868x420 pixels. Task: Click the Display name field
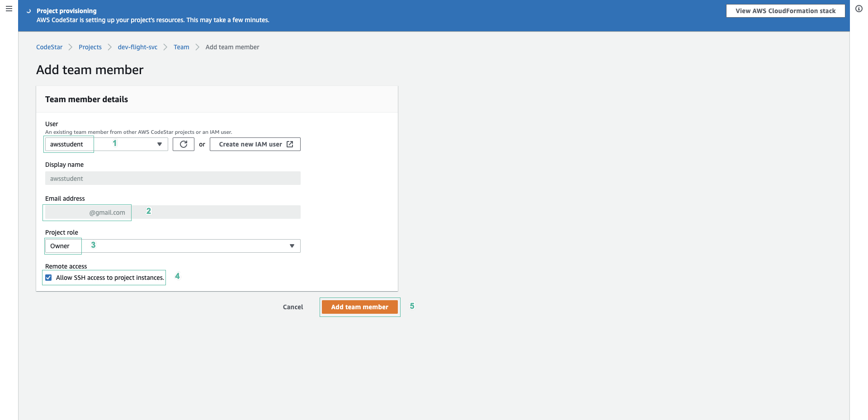173,178
